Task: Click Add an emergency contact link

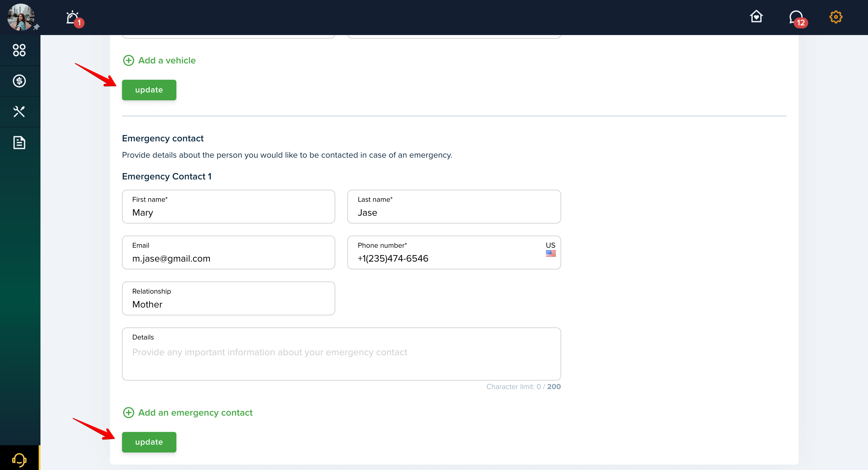Action: tap(195, 413)
